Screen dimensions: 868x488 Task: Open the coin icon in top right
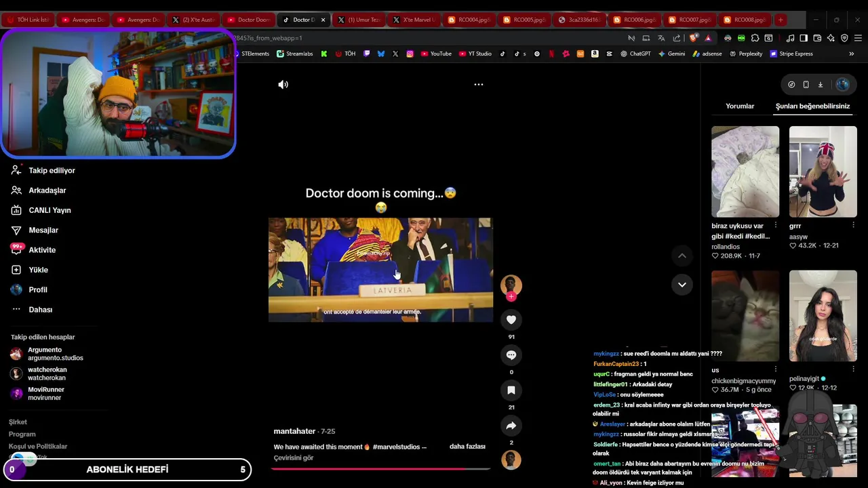[x=791, y=85]
